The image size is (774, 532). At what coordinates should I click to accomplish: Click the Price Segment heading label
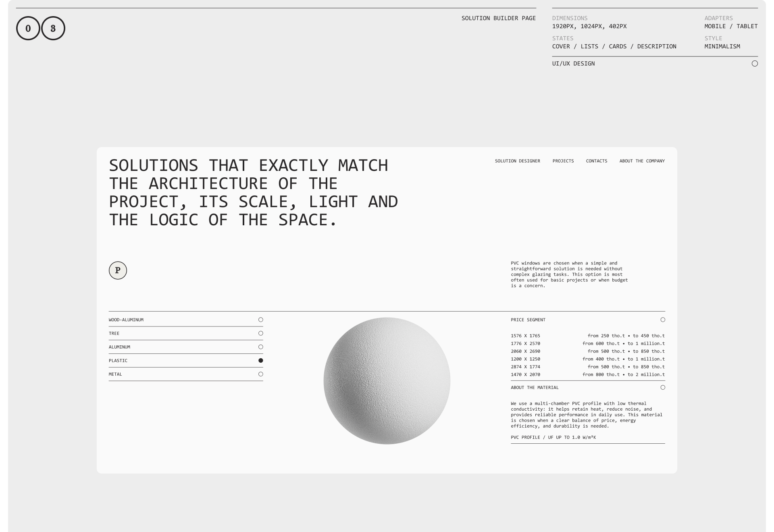point(528,320)
